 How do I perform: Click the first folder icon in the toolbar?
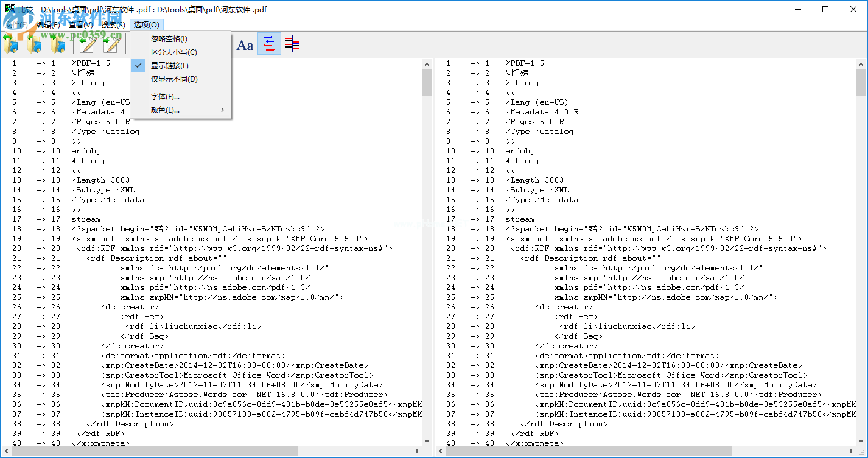[11, 44]
